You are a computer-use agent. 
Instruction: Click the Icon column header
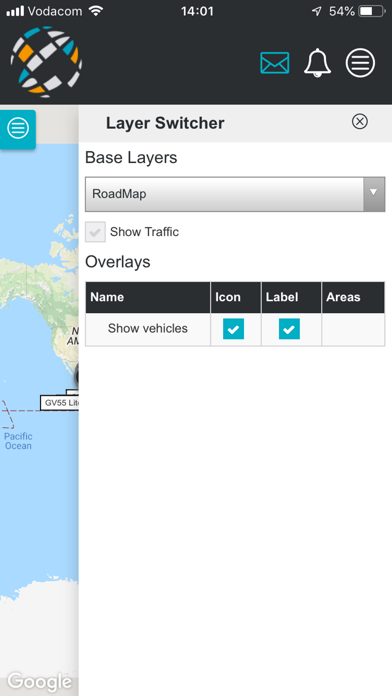(236, 297)
